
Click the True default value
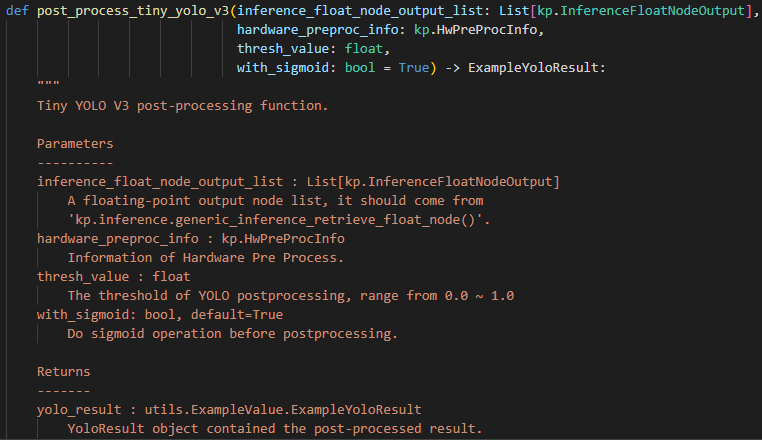[414, 68]
